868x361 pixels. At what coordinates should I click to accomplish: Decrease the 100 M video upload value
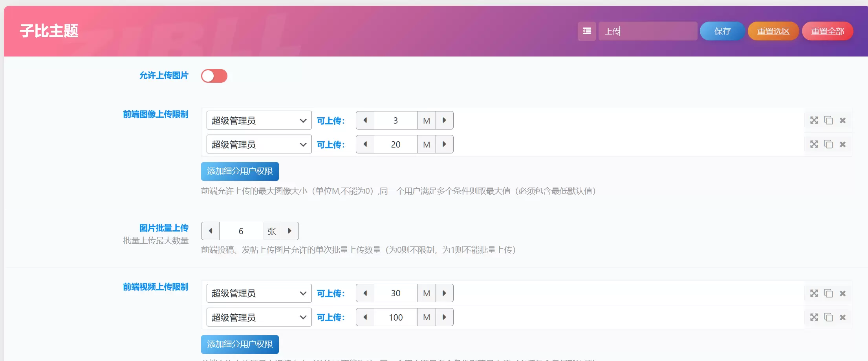365,317
